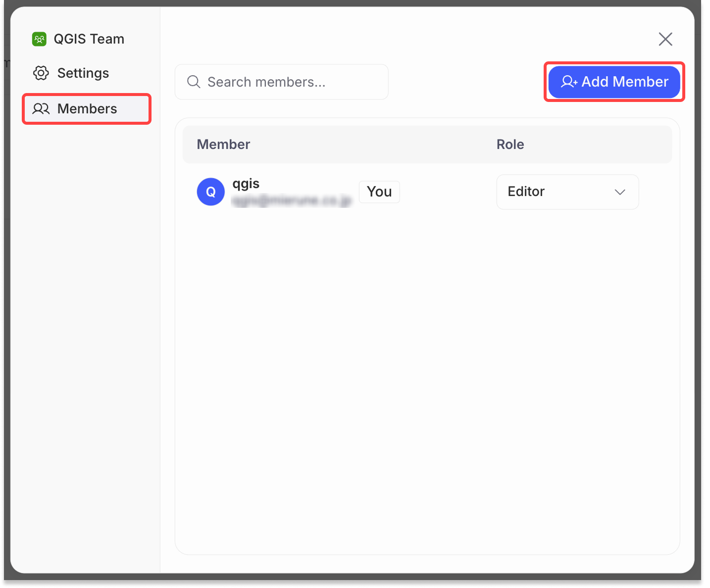Click the Role column header

510,144
